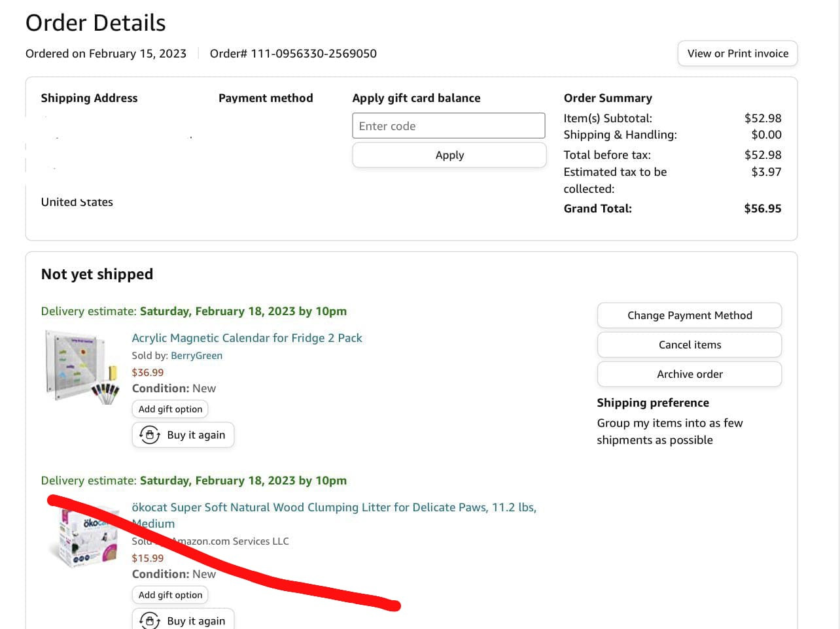This screenshot has height=629, width=840.
Task: Click Change Payment Method button
Action: 690,315
